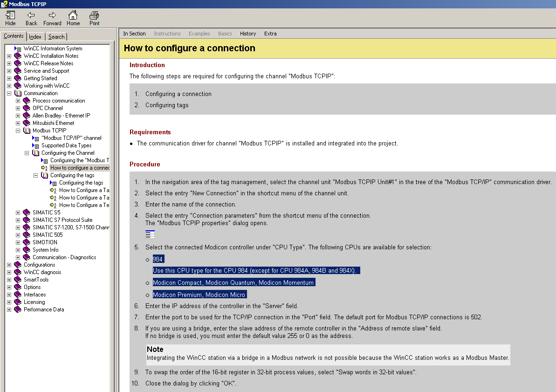Click the Mitsubishi Ethernet book icon
Viewport: 556px width, 392px height.
pyautogui.click(x=27, y=123)
